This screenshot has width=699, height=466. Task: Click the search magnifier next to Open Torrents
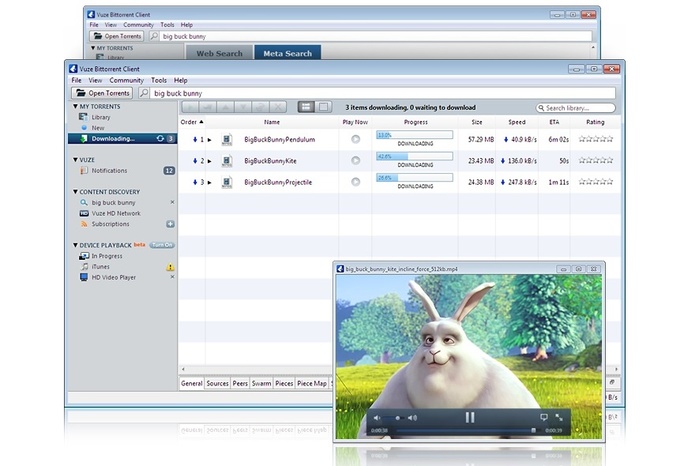click(144, 93)
